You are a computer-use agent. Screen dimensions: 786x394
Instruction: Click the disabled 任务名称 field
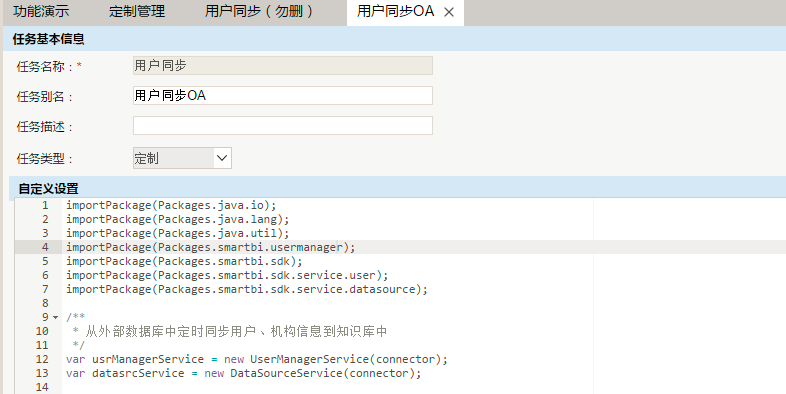(x=283, y=65)
